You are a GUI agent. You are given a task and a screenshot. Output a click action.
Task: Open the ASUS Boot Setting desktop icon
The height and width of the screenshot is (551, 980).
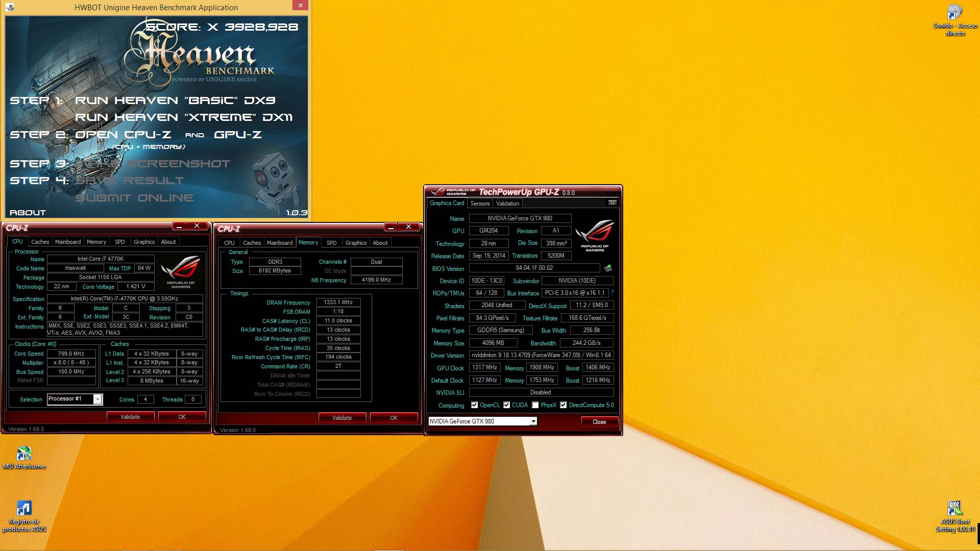pyautogui.click(x=955, y=516)
